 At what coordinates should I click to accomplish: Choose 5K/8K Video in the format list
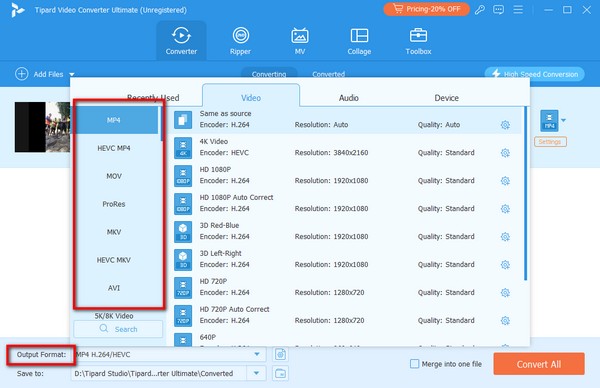tap(114, 316)
